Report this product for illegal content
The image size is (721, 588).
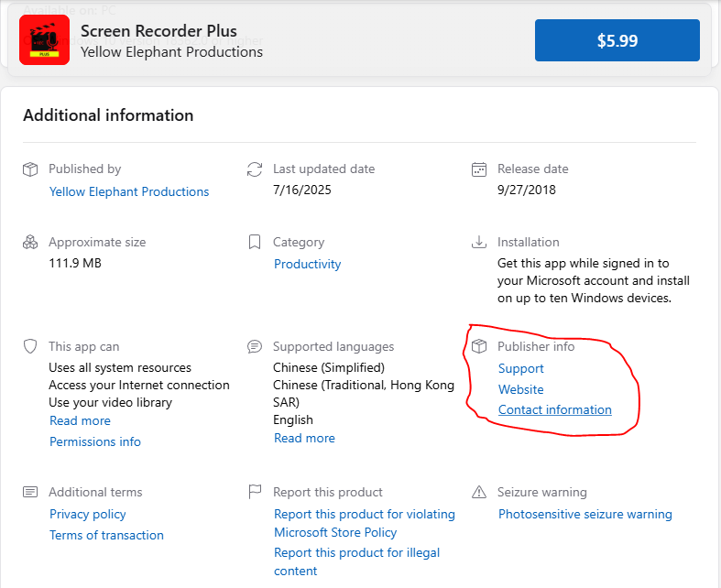[x=356, y=561]
